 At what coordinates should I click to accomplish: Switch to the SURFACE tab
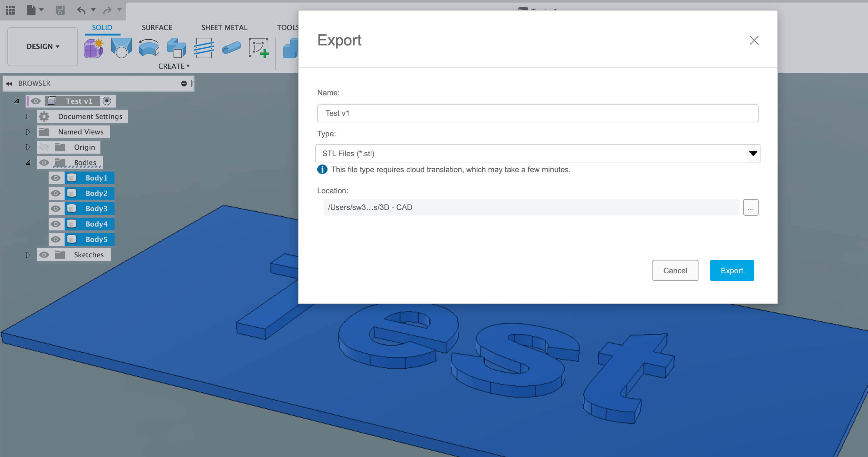[x=157, y=28]
